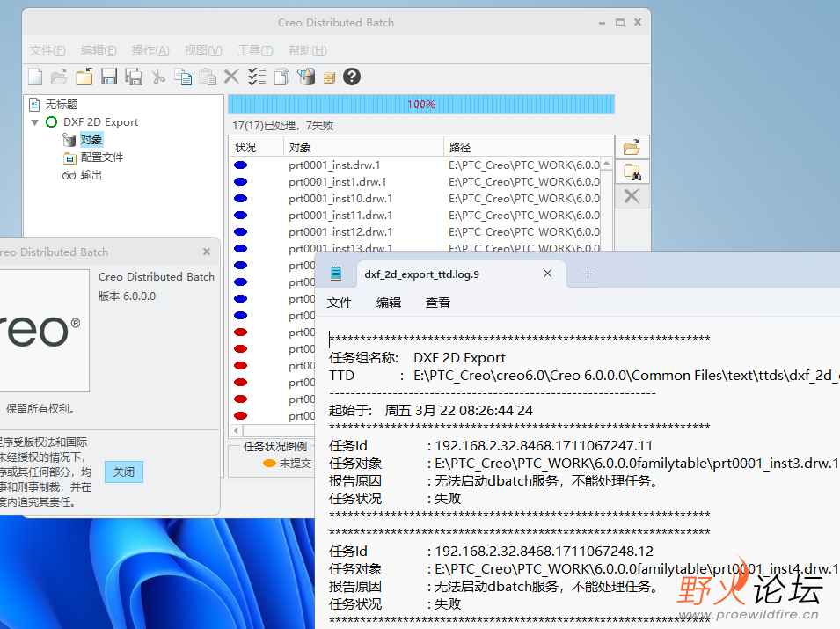The image size is (840, 629).
Task: Click the stacked documents toolbar icon
Action: click(281, 77)
